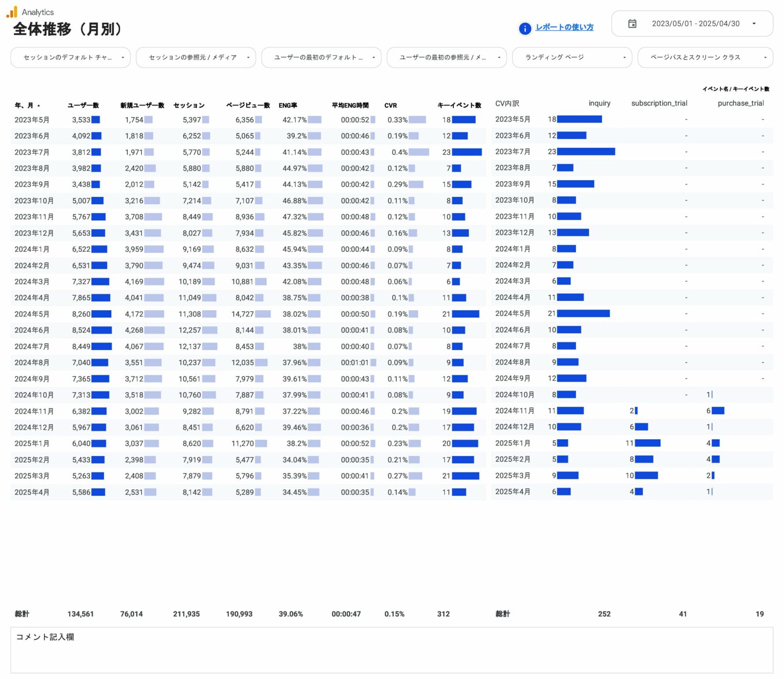Click the calendar icon in date picker

click(x=632, y=24)
